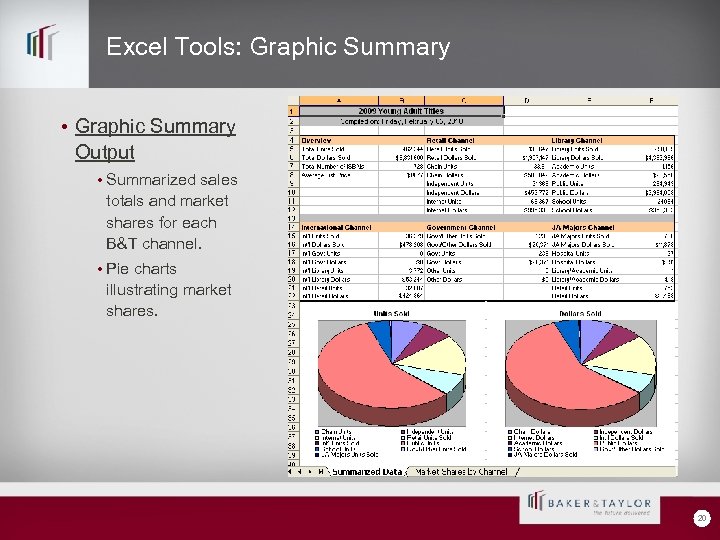The height and width of the screenshot is (540, 720).
Task: Click the 'Government Channel' header cell
Action: click(464, 227)
